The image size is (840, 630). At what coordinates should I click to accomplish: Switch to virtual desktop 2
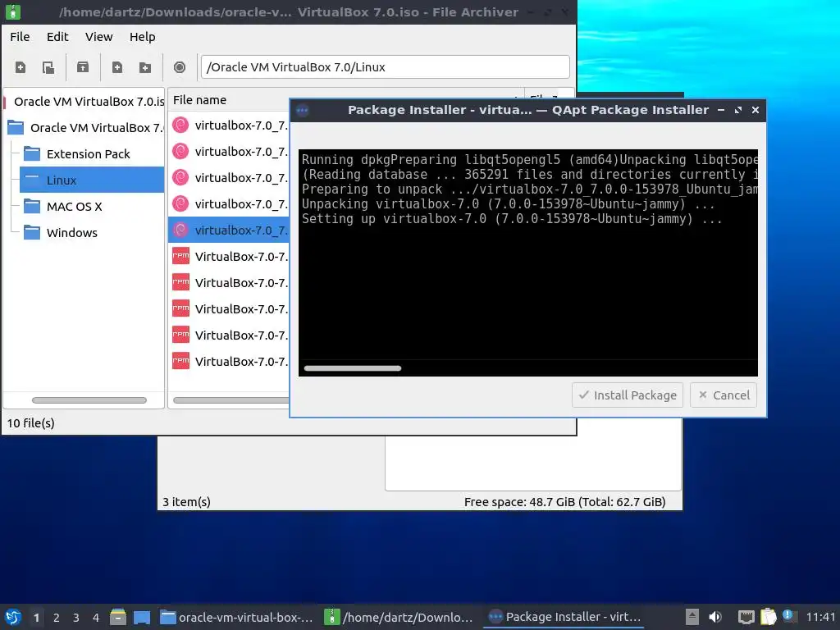57,618
